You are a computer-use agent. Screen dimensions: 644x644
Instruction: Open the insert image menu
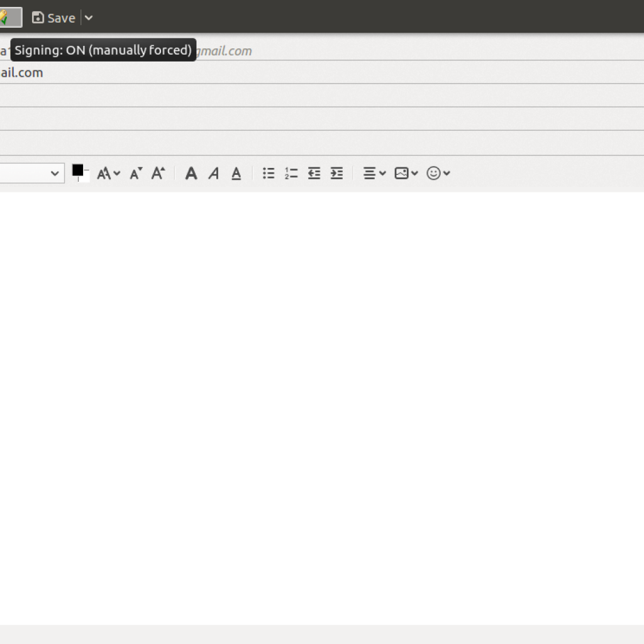[406, 174]
